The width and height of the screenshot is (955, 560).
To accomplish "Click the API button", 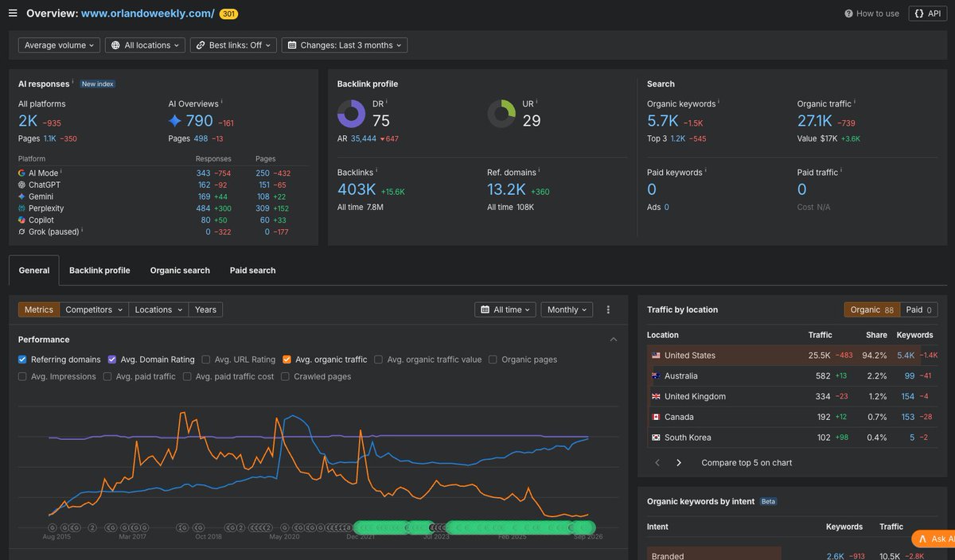I will pos(928,14).
